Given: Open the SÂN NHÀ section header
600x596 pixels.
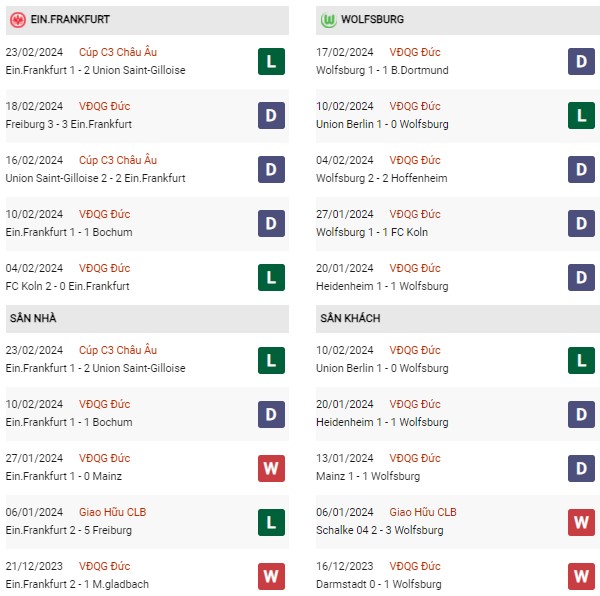Looking at the screenshot, I should pos(147,318).
